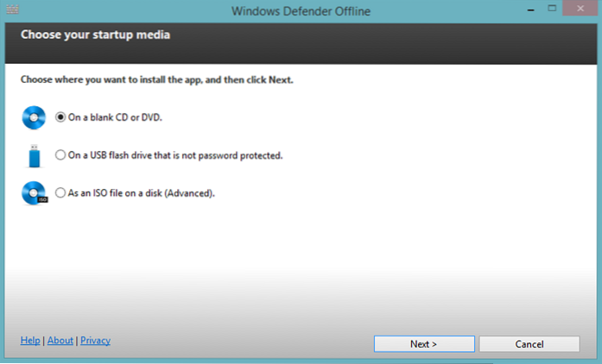Maximize the Windows Defender Offline window
The image size is (602, 364).
[x=552, y=9]
